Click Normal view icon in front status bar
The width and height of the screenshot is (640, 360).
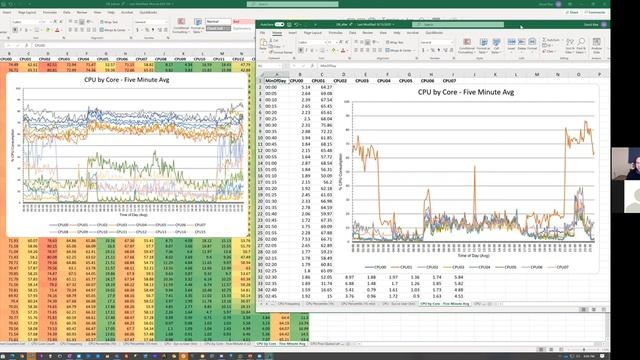click(583, 309)
